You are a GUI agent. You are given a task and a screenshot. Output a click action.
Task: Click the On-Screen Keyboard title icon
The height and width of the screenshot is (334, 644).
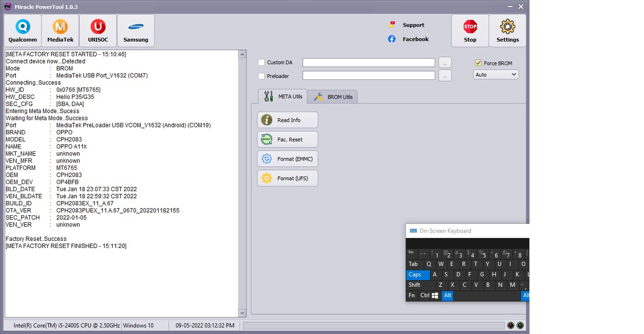[x=413, y=231]
